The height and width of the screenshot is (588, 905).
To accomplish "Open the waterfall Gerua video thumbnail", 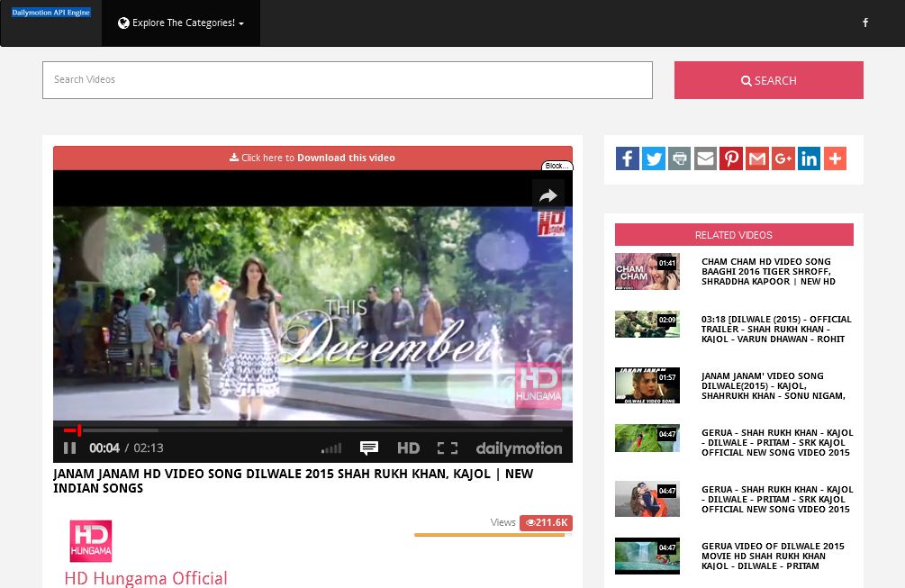I will [x=647, y=556].
